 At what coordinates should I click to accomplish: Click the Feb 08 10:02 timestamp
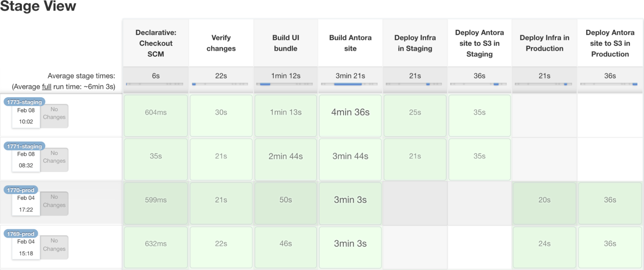[x=25, y=116]
